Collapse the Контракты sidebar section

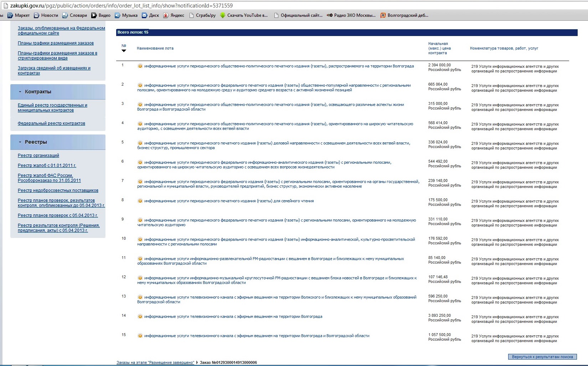click(20, 92)
